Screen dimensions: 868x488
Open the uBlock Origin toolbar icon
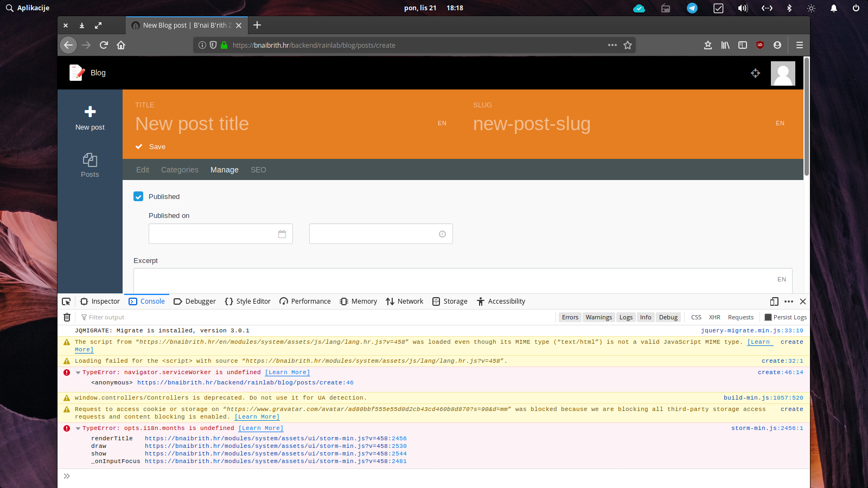pyautogui.click(x=759, y=45)
